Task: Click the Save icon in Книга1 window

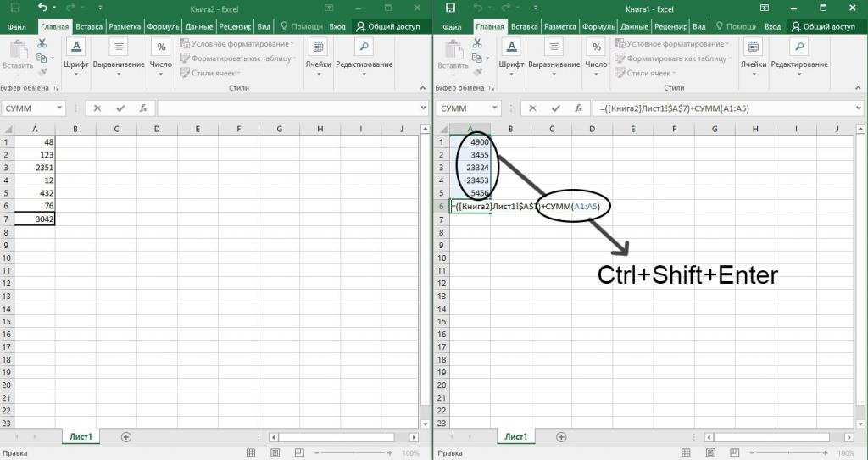Action: [x=450, y=8]
